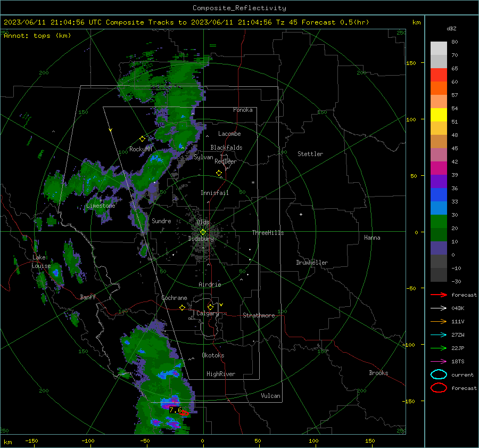Image resolution: width=479 pixels, height=448 pixels.
Task: Click the Sylvan label on the map
Action: [x=203, y=157]
